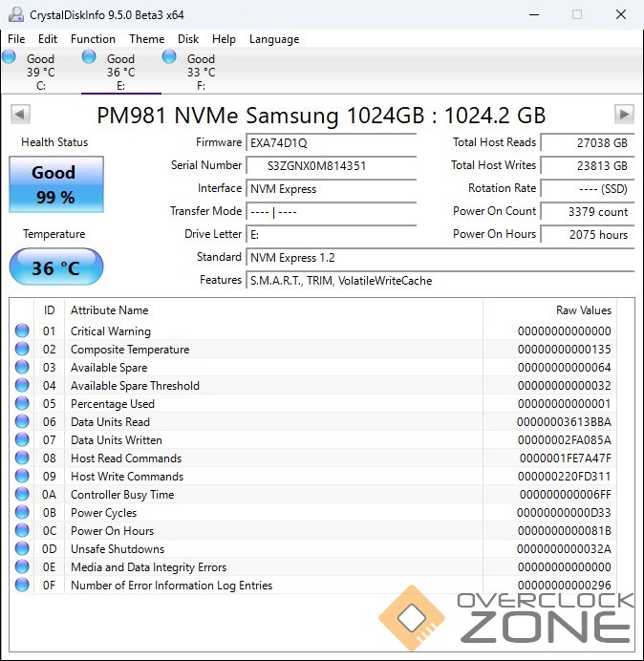
Task: Open the Function menu
Action: [93, 39]
